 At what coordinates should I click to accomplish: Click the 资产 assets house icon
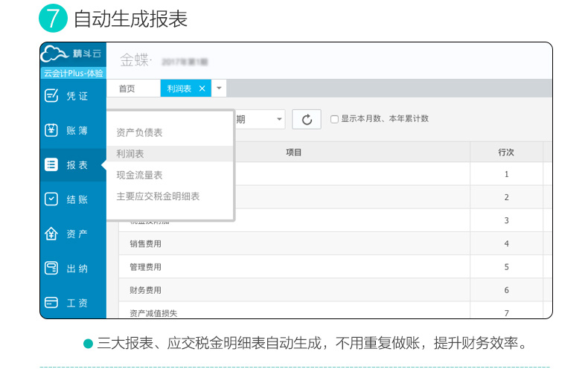click(x=51, y=234)
